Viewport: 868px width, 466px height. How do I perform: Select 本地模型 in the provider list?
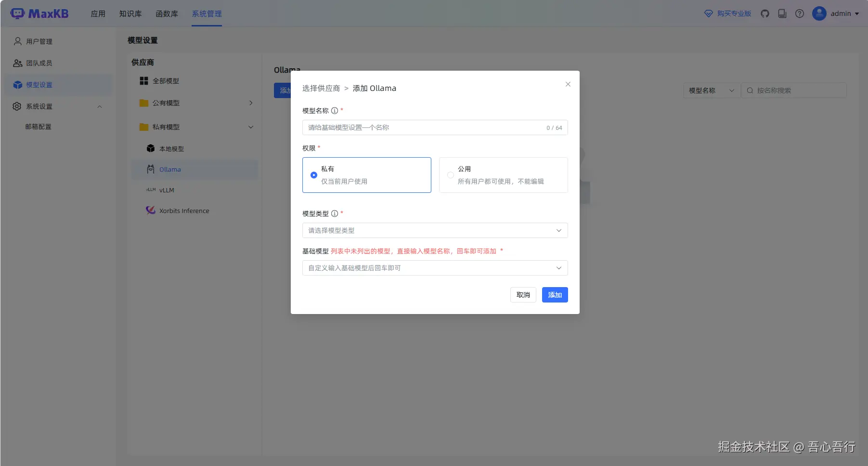click(194, 149)
